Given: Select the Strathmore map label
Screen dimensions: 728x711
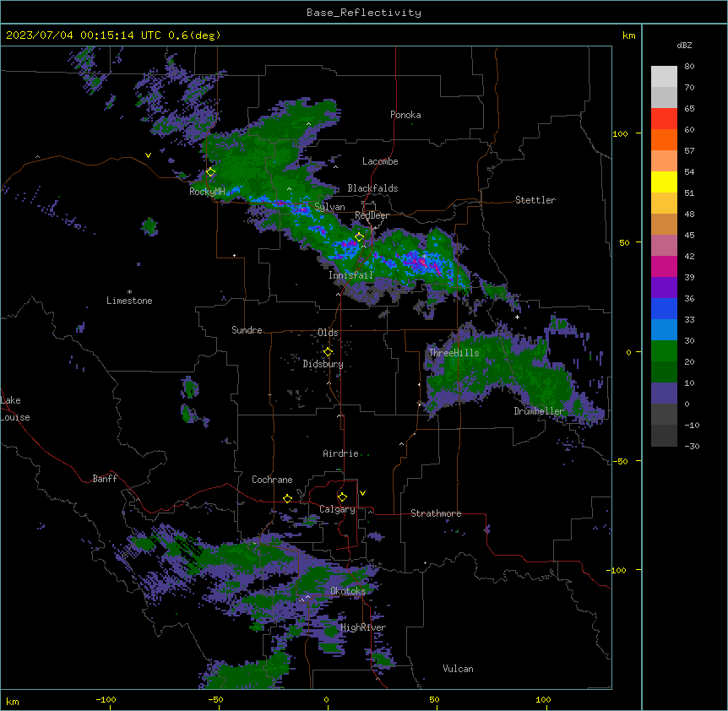Looking at the screenshot, I should click(x=436, y=513).
